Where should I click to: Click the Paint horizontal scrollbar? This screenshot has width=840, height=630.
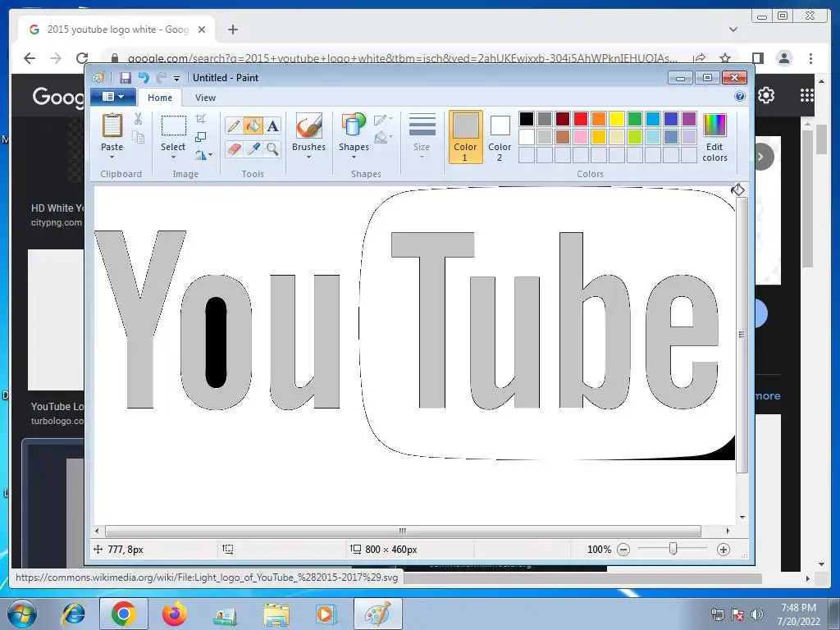[x=403, y=531]
